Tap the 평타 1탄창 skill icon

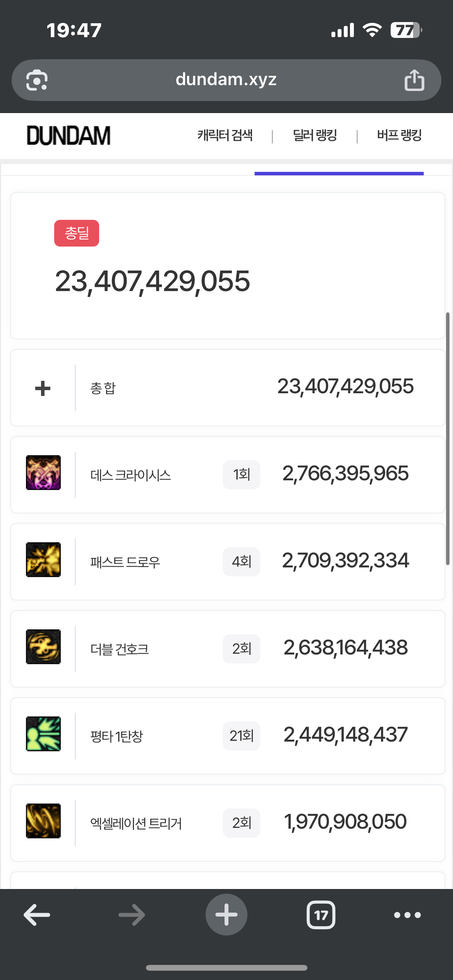[x=43, y=734]
